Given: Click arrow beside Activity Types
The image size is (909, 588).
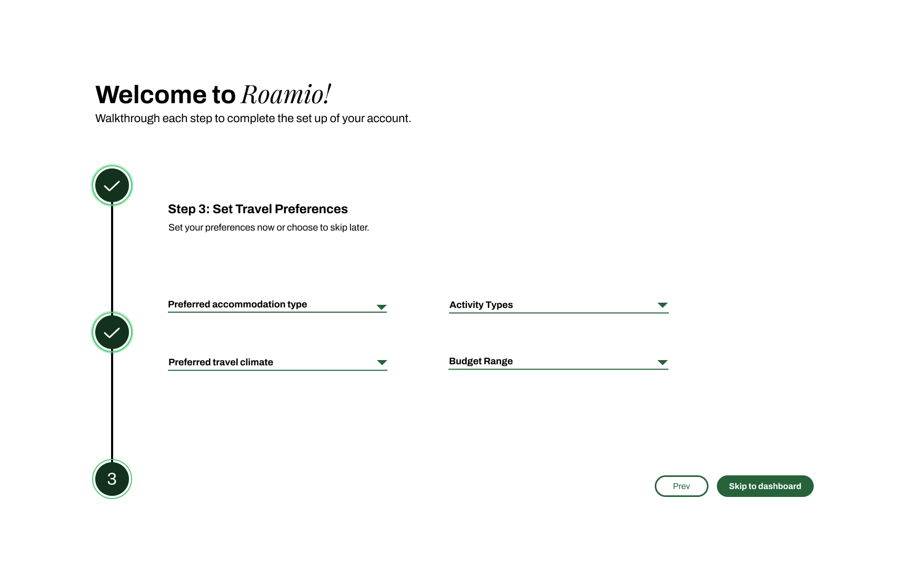Looking at the screenshot, I should click(663, 305).
